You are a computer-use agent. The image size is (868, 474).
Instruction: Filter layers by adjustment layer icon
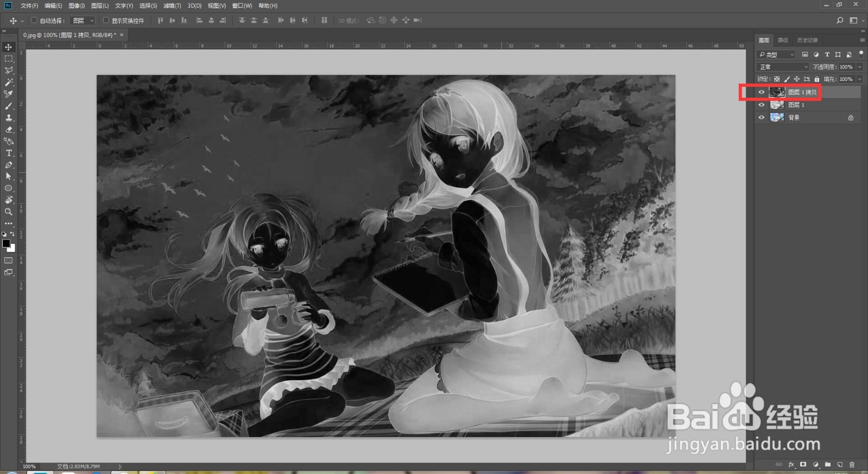pos(816,54)
